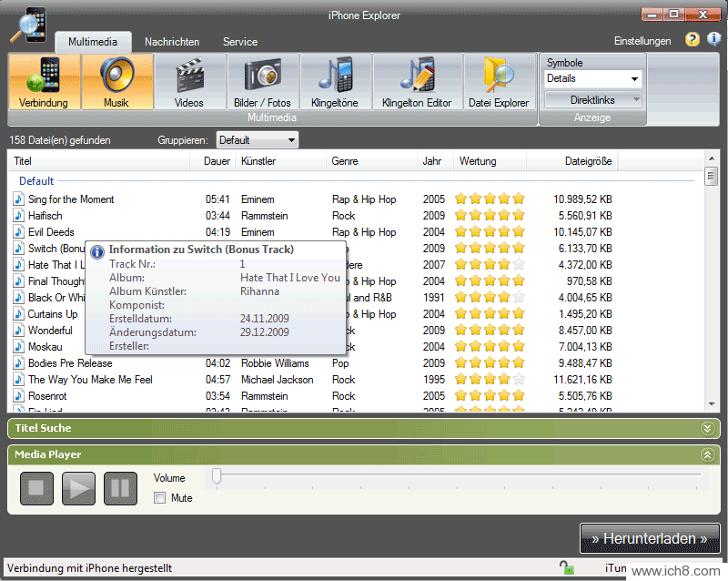This screenshot has height=581, width=728.
Task: Click the music file icon for Rosenrot
Action: coord(18,396)
